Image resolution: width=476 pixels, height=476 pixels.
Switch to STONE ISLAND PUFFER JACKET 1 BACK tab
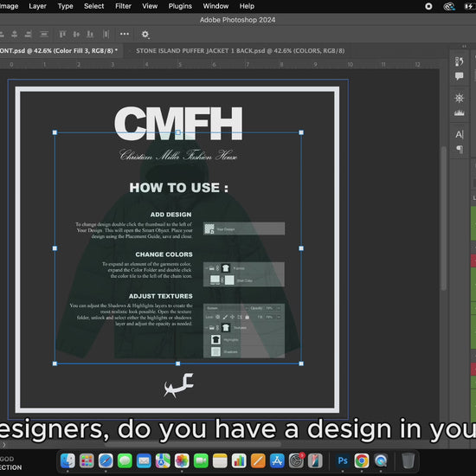coord(240,51)
